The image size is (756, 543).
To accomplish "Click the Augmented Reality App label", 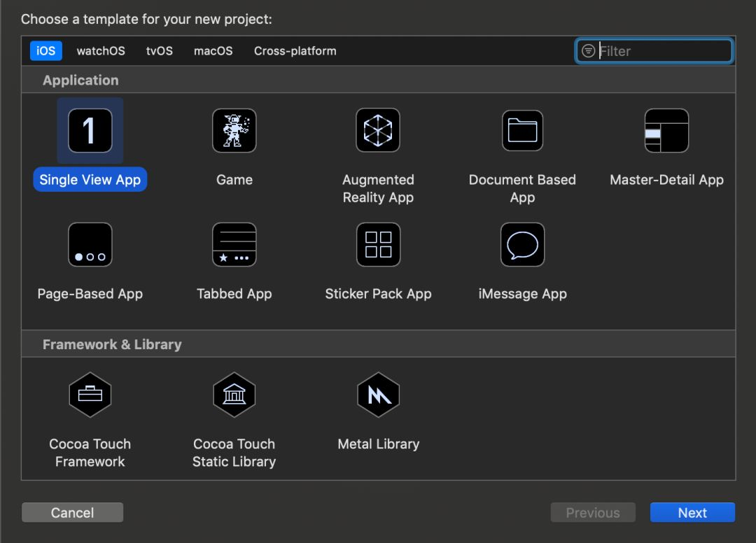I will click(x=378, y=188).
